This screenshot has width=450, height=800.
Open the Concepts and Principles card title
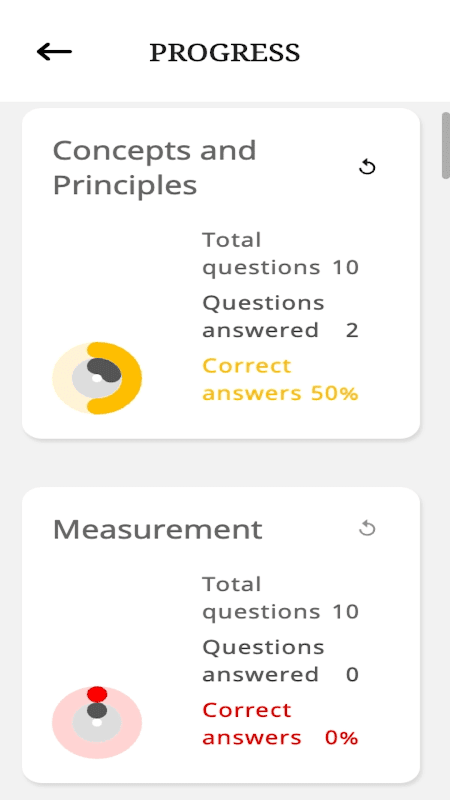(154, 167)
